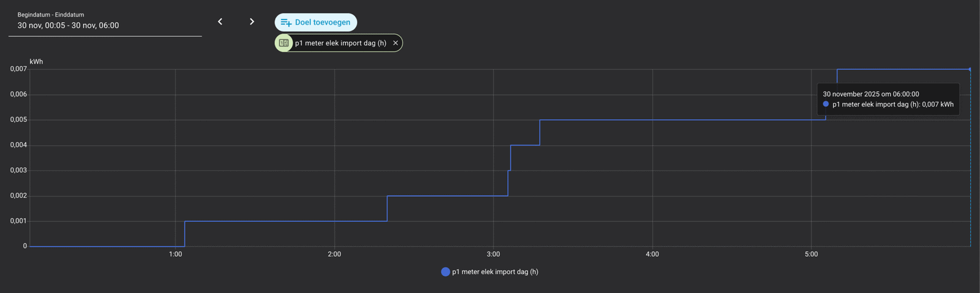Go to the next date range

[252, 21]
